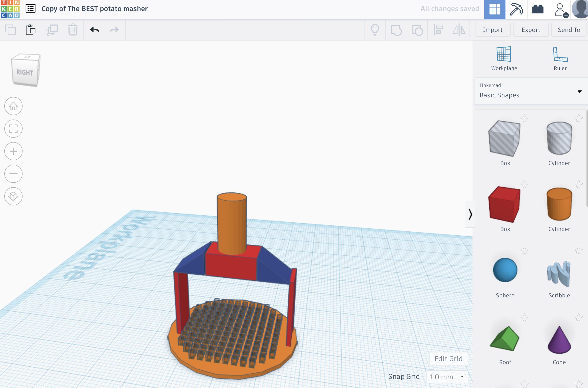Favorite the Cone with star
The height and width of the screenshot is (388, 588).
(x=579, y=317)
